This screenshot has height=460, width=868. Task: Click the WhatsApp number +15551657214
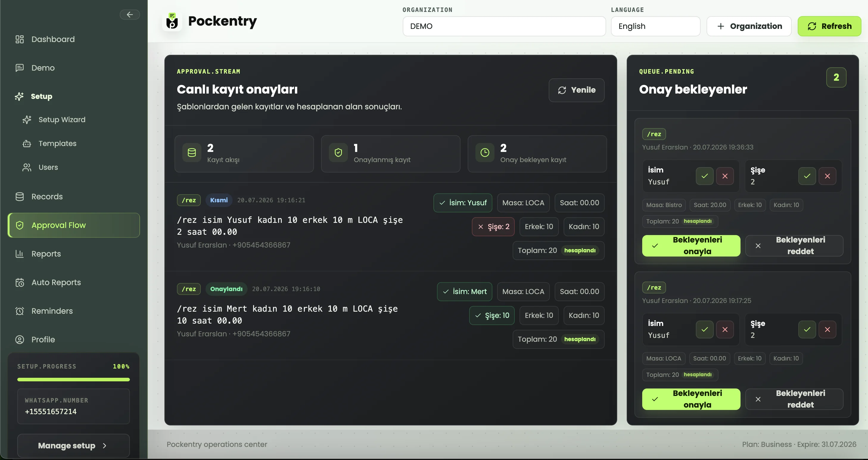(51, 412)
